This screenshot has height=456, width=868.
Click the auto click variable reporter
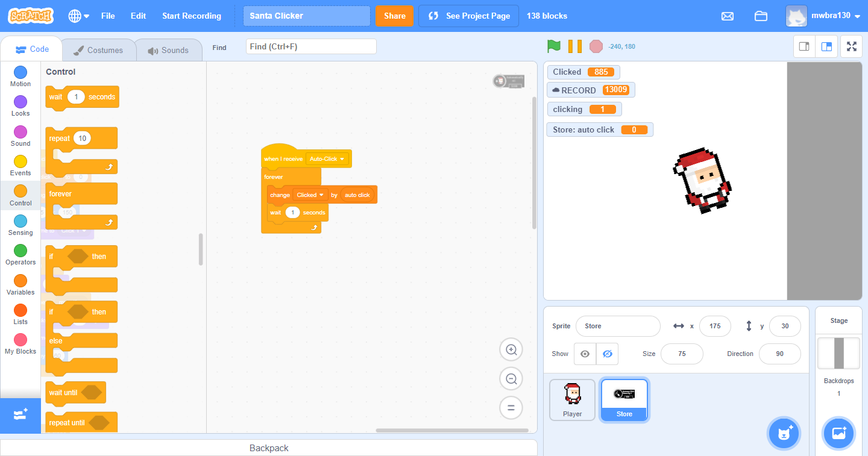(357, 195)
